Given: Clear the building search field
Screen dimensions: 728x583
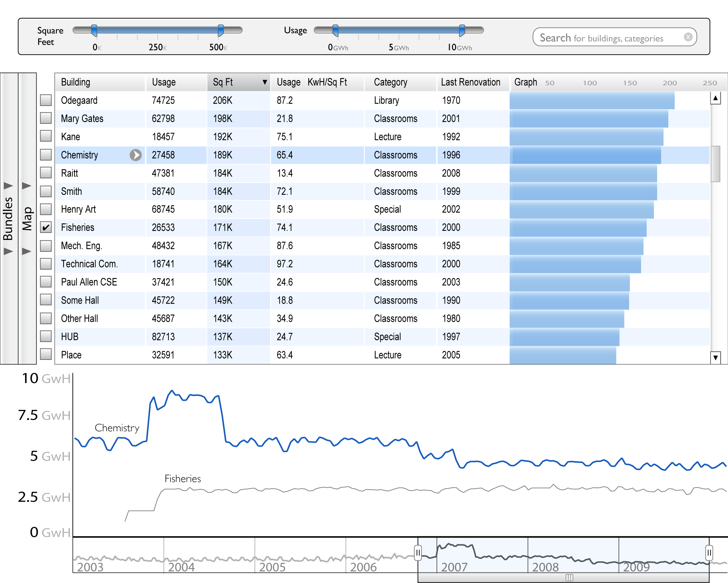Looking at the screenshot, I should coord(688,37).
